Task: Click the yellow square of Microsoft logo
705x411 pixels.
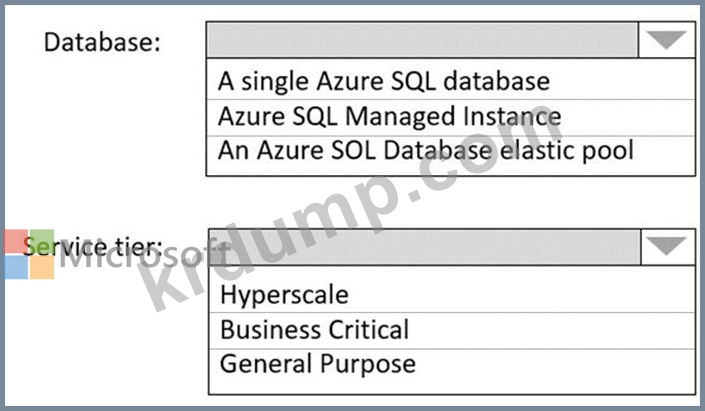Action: coord(41,268)
